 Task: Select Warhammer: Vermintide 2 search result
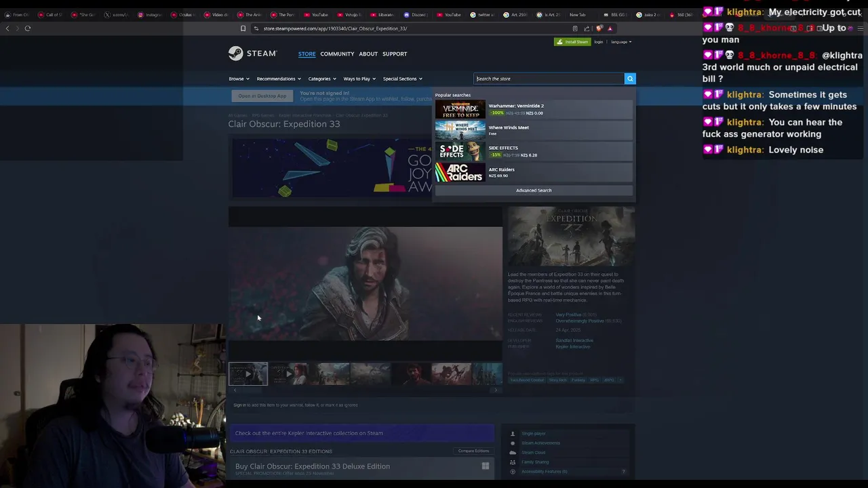coord(534,109)
